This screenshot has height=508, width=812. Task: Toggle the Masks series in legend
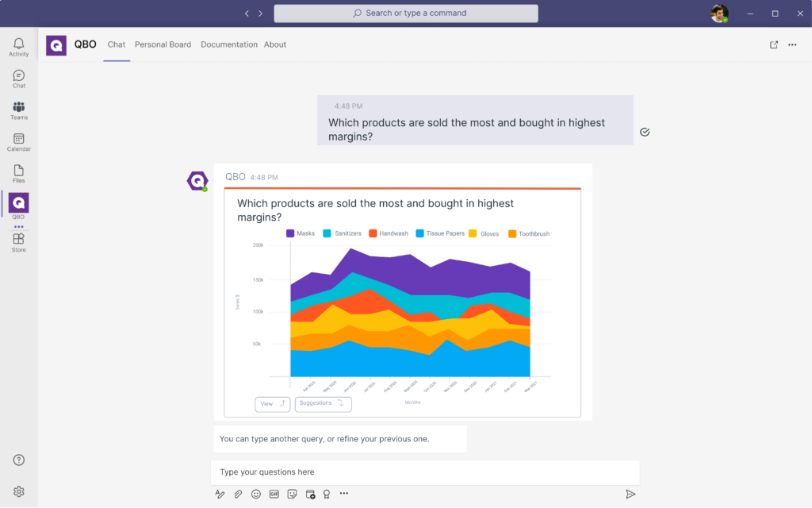pyautogui.click(x=300, y=233)
